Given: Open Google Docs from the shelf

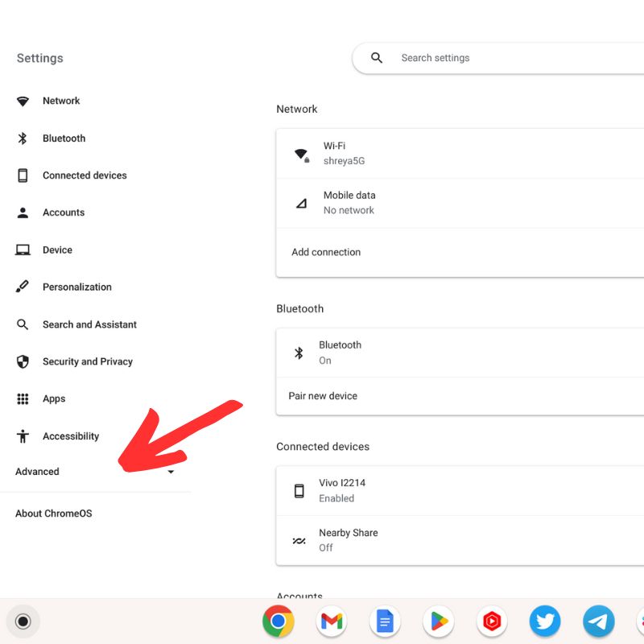Looking at the screenshot, I should point(385,621).
